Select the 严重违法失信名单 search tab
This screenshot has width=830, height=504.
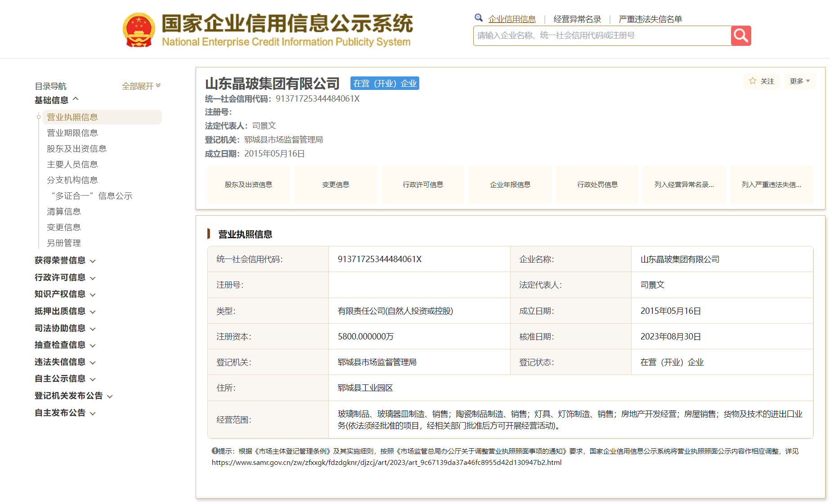650,19
